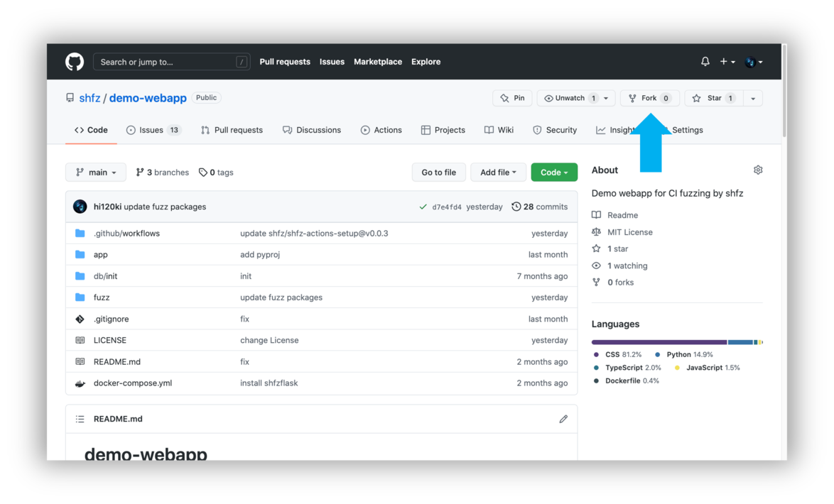Switch to the Discussions tab
Screen dimensions: 834x504
[x=312, y=130]
